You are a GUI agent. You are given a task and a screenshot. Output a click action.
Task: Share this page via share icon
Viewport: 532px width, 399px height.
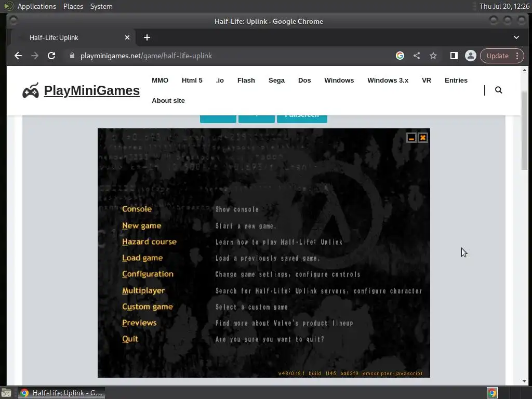417,56
